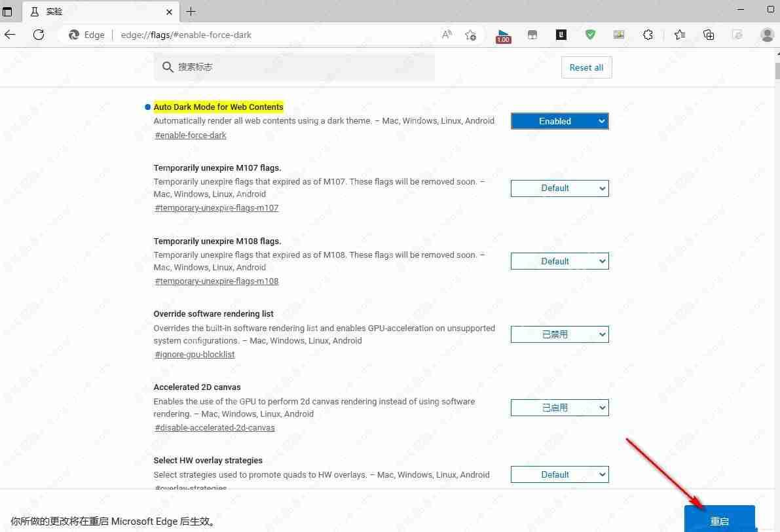Open Read aloud from the address bar
Screen dimensions: 780x532
tap(447, 34)
